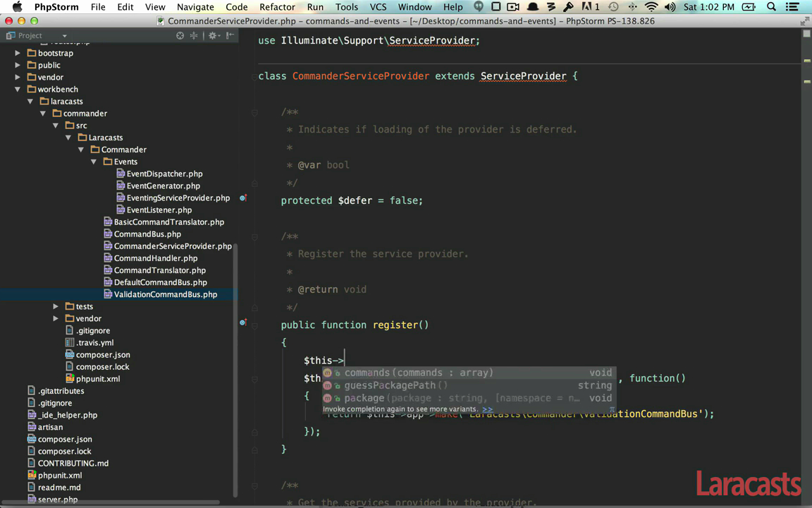Collapse the workbench folder
This screenshot has width=812, height=508.
(18, 89)
